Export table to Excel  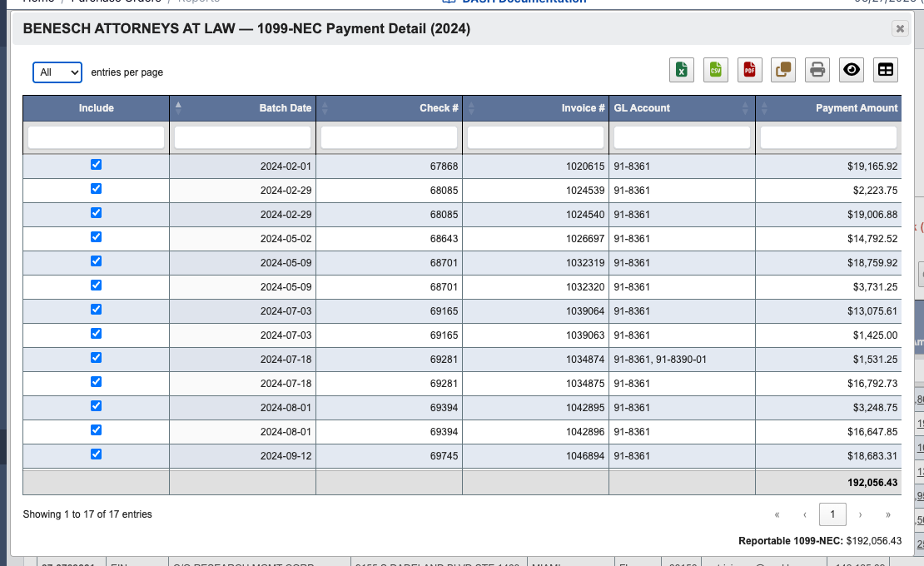[682, 70]
